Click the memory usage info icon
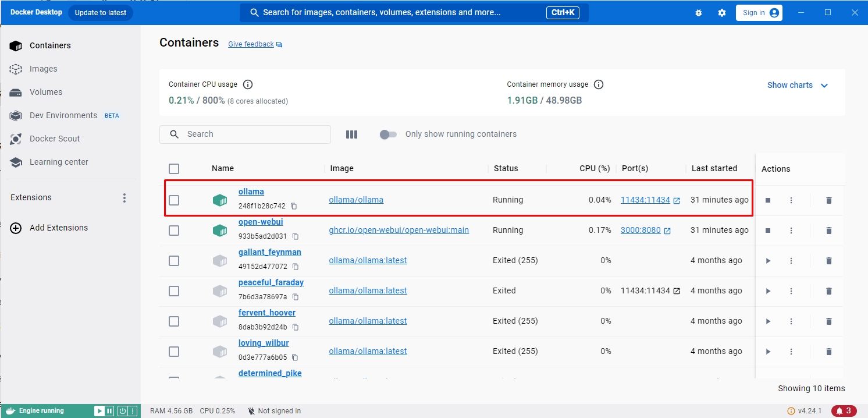868x418 pixels. (599, 84)
